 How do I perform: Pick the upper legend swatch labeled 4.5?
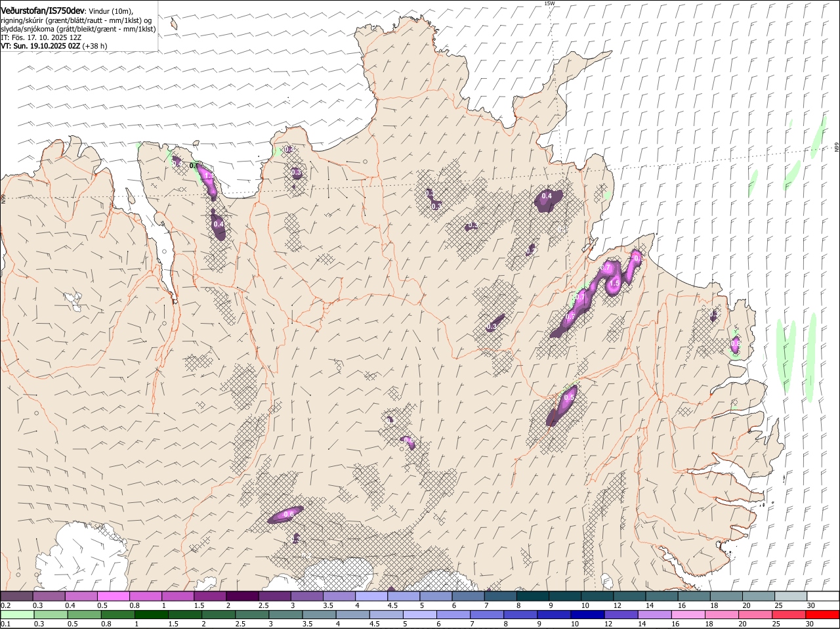tap(403, 596)
